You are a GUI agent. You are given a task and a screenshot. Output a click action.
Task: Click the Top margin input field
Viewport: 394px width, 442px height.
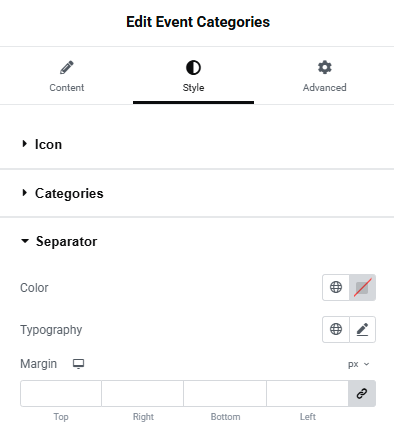click(61, 393)
